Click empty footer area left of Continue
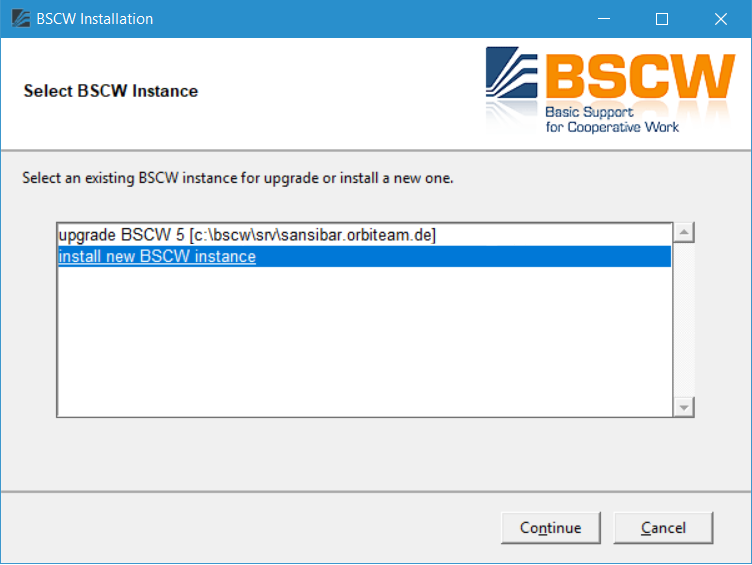 tap(250, 528)
